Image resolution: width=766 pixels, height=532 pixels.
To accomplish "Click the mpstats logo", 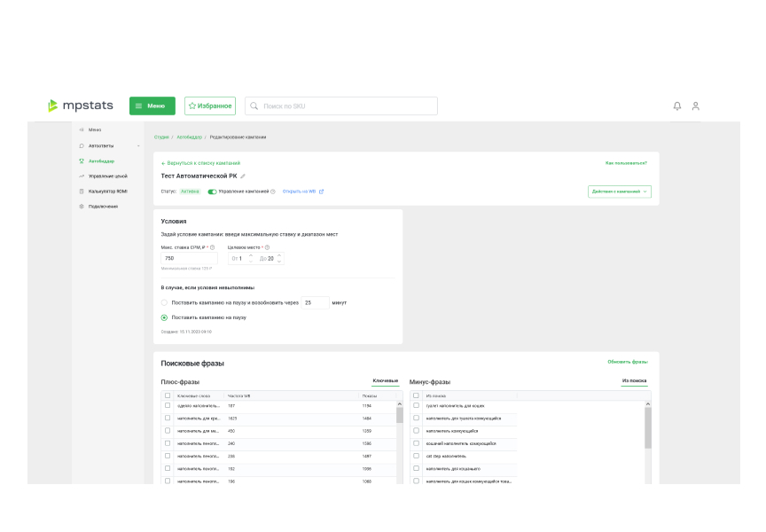I will click(81, 106).
